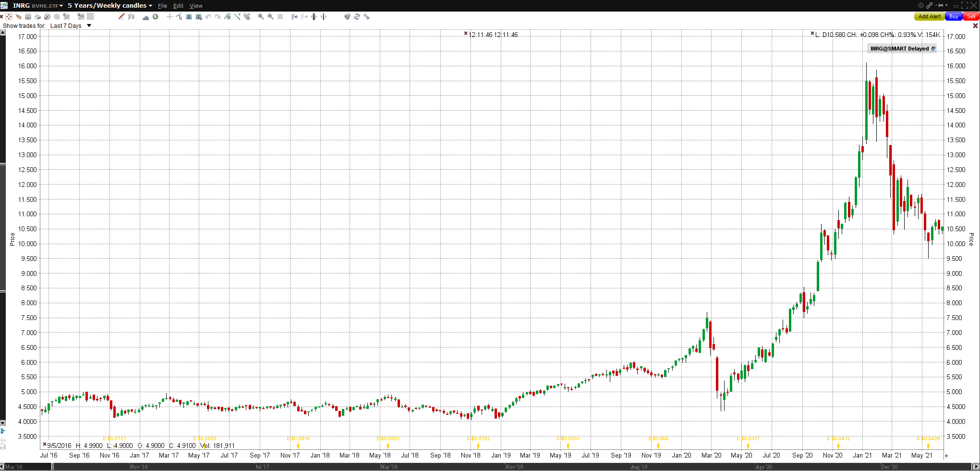Click the timeline scroll handle near Mar '16

point(52,467)
